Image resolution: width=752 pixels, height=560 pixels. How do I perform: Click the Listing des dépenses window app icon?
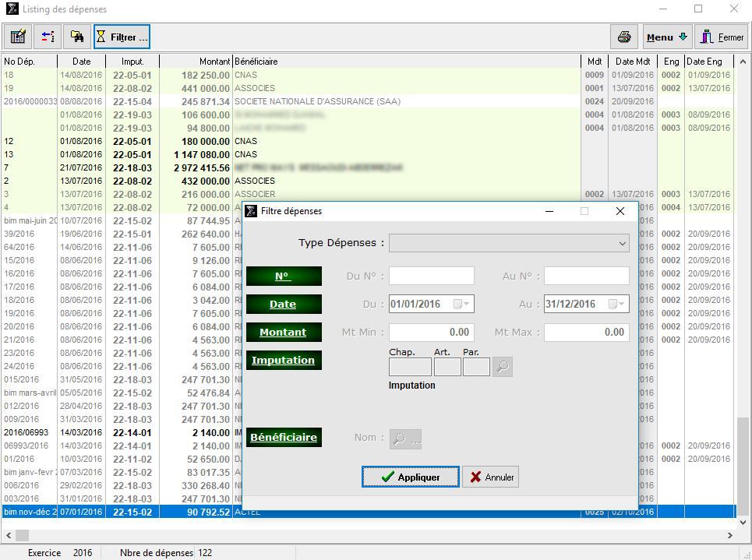(x=12, y=9)
